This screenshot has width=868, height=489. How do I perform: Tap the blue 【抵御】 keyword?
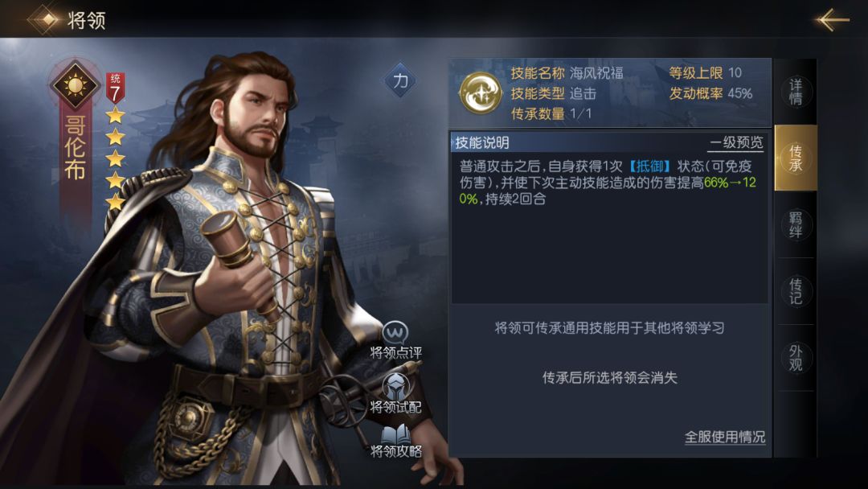tap(650, 166)
